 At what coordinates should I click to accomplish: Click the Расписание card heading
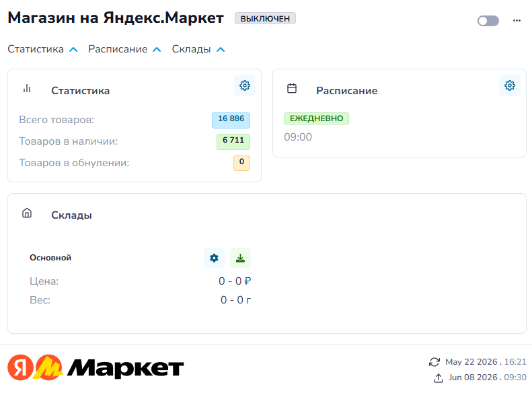347,91
